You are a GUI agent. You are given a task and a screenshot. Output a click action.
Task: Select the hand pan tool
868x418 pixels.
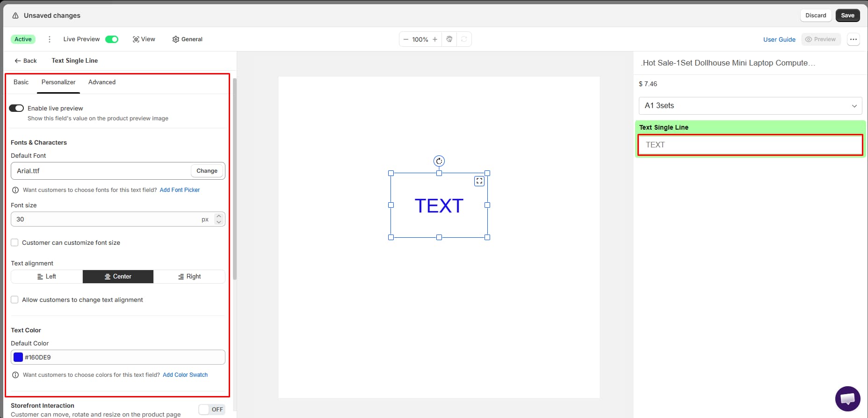[449, 39]
